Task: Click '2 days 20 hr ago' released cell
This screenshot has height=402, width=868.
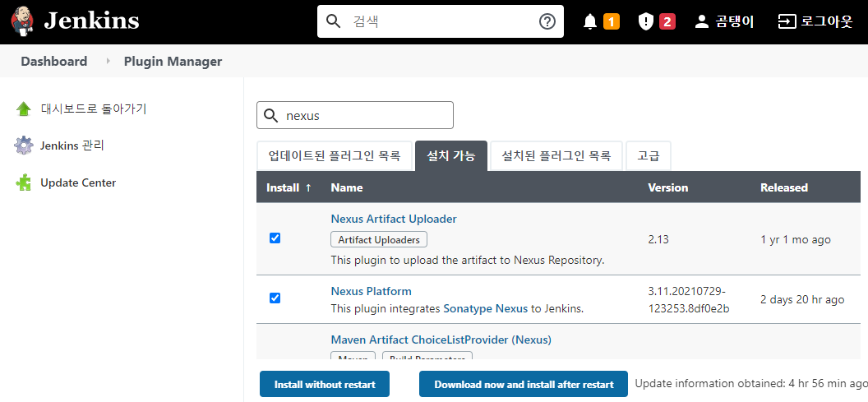Action: 802,299
